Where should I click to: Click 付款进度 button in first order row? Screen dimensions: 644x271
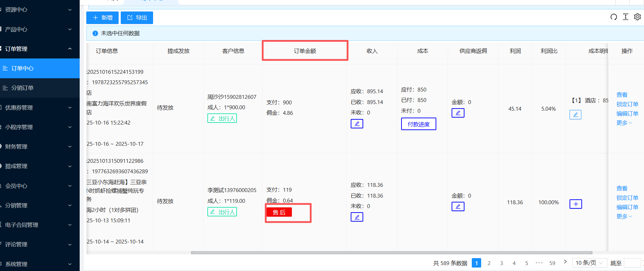[x=419, y=124]
